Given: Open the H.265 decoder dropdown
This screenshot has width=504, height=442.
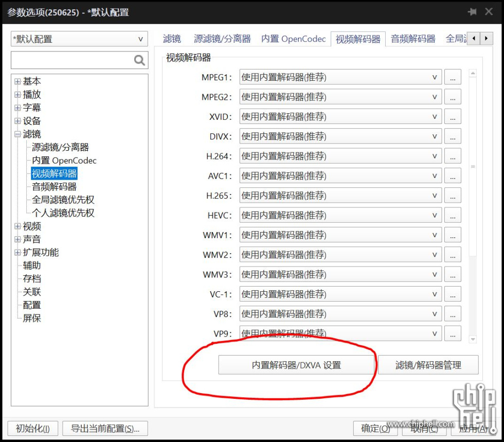Looking at the screenshot, I should pyautogui.click(x=340, y=195).
